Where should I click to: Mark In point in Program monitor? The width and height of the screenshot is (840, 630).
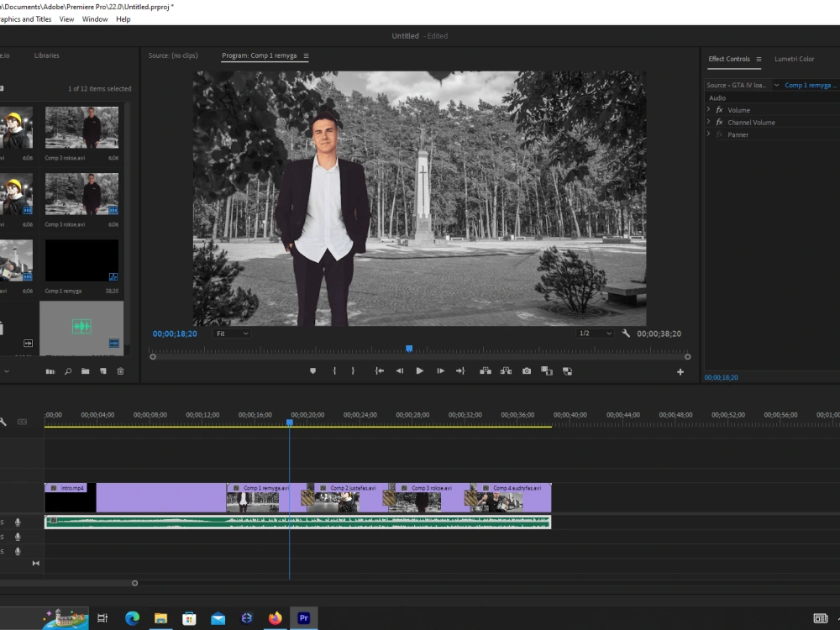pyautogui.click(x=334, y=370)
